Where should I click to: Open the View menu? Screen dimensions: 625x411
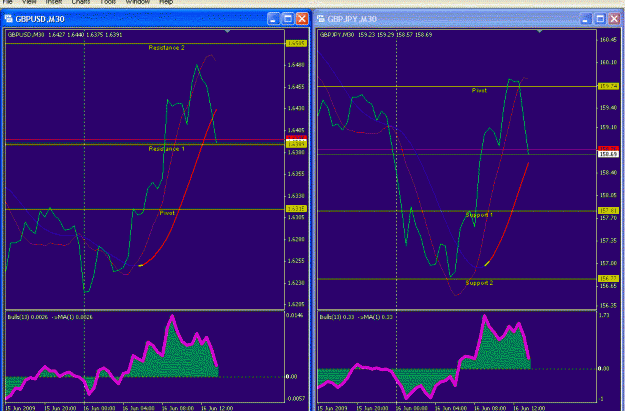(x=29, y=2)
